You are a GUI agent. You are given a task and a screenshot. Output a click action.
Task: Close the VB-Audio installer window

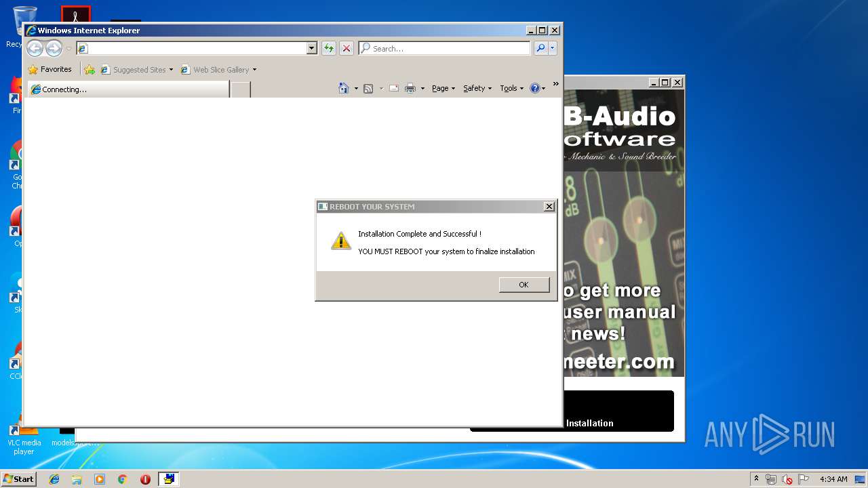click(677, 82)
